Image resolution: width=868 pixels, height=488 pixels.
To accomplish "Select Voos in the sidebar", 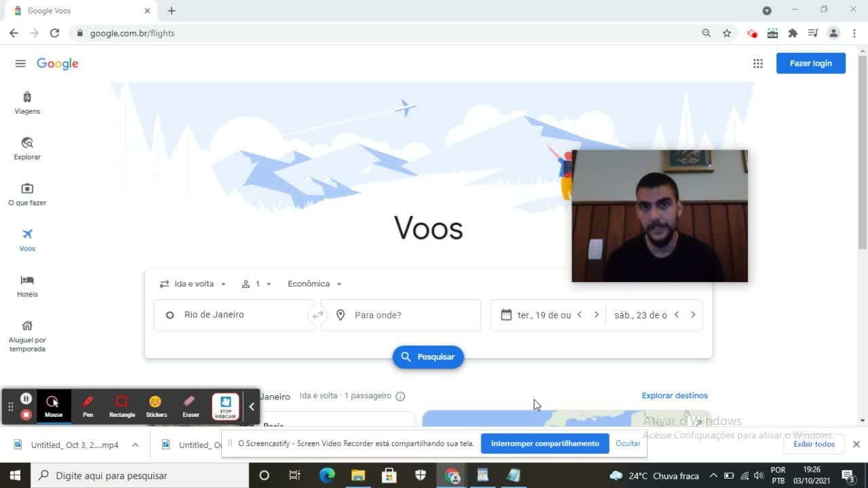I will coord(27,240).
